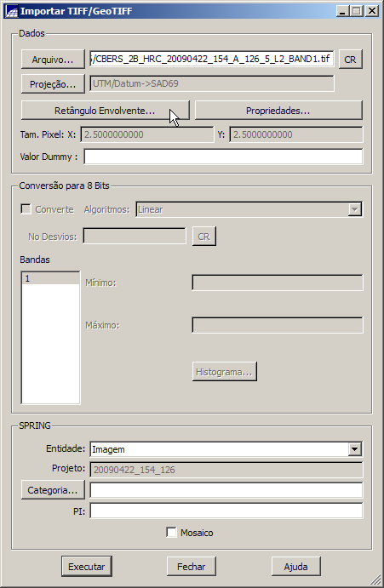This screenshot has width=384, height=588.
Task: Click the Categoria button
Action: click(53, 490)
